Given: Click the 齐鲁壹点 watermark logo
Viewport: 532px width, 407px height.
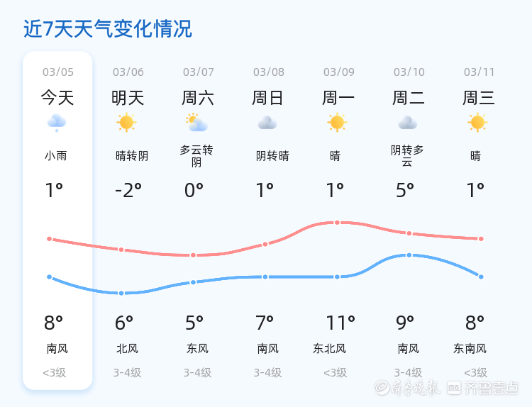Looking at the screenshot, I should (492, 387).
